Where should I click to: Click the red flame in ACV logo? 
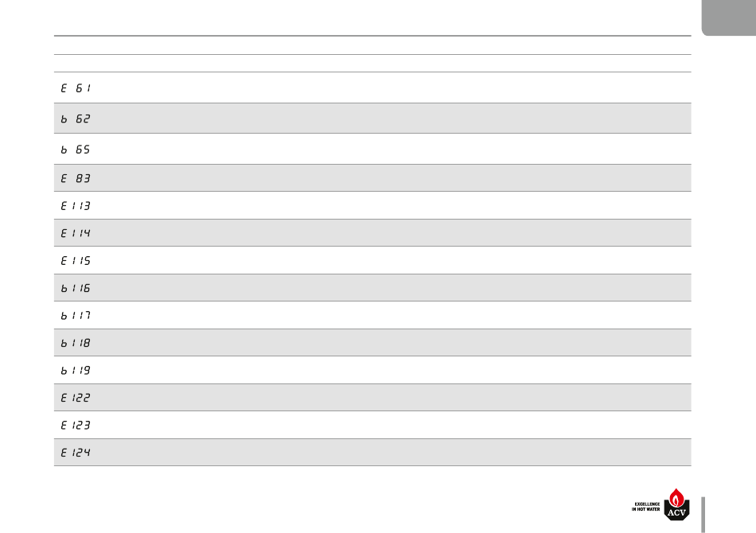pyautogui.click(x=676, y=497)
